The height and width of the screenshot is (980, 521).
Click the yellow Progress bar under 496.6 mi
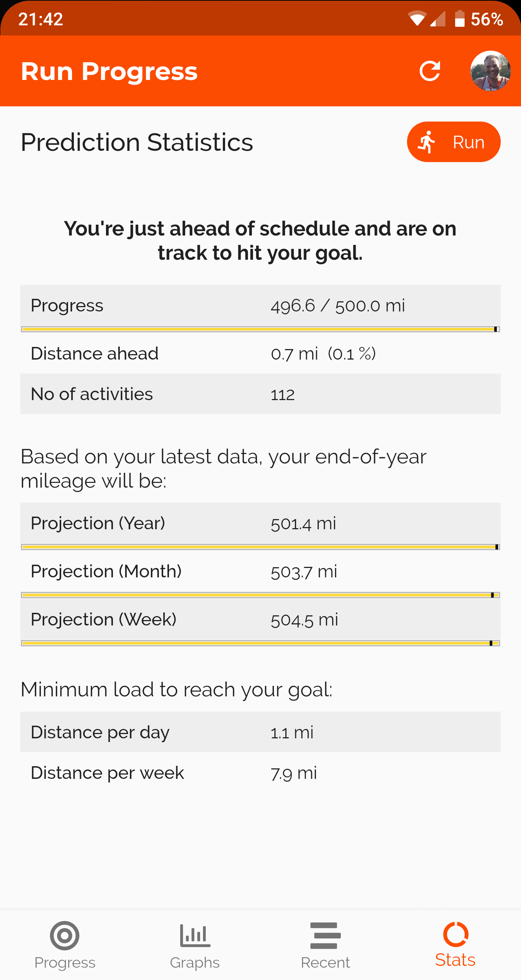(x=260, y=329)
